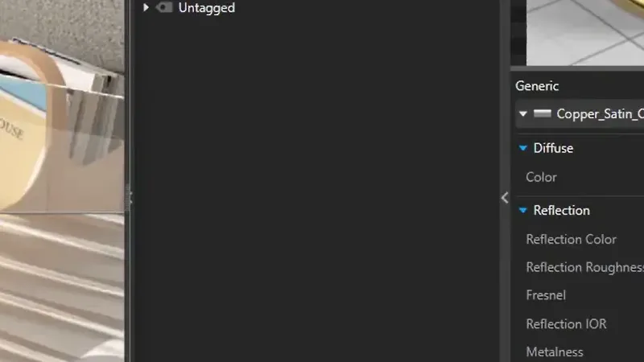Collapse the Diffuse section triangle
The width and height of the screenshot is (644, 362).
[522, 148]
